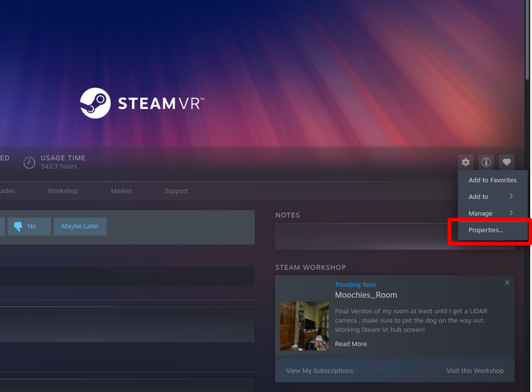The width and height of the screenshot is (532, 392).
Task: Click Visit this Workshop link
Action: tap(475, 371)
